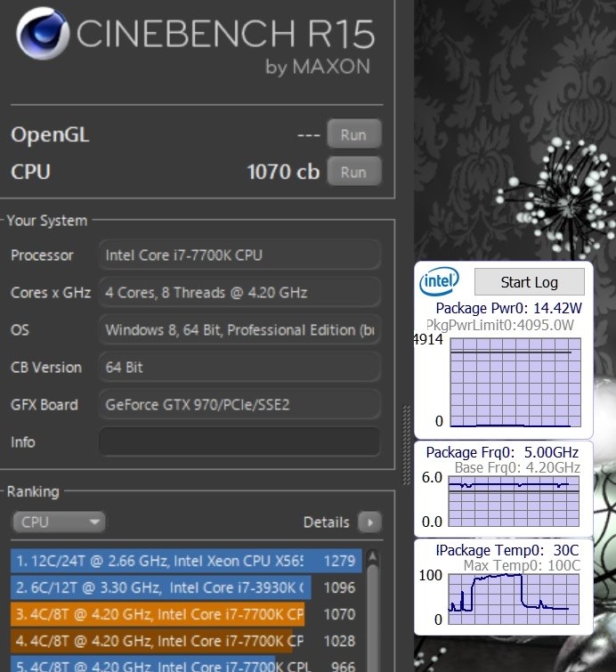Select ranking row 5 i7-7700K score 966
The image size is (616, 672).
(x=186, y=665)
